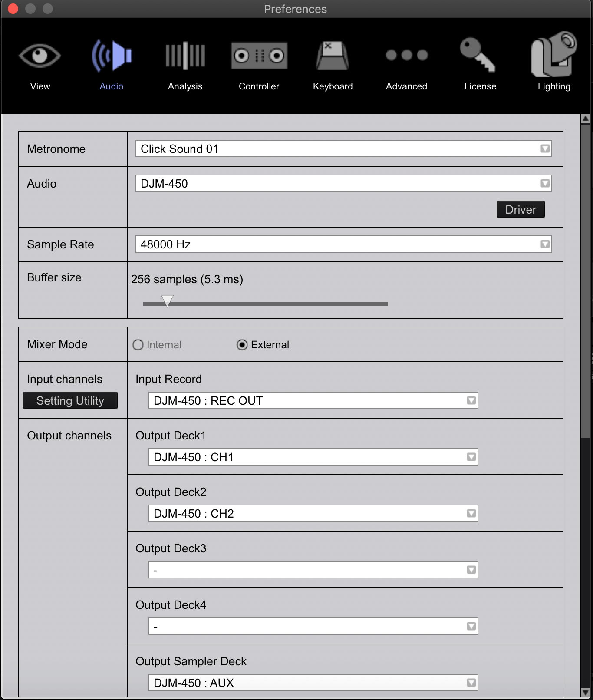The height and width of the screenshot is (700, 593).
Task: Open the View preferences eye icon
Action: tap(40, 56)
